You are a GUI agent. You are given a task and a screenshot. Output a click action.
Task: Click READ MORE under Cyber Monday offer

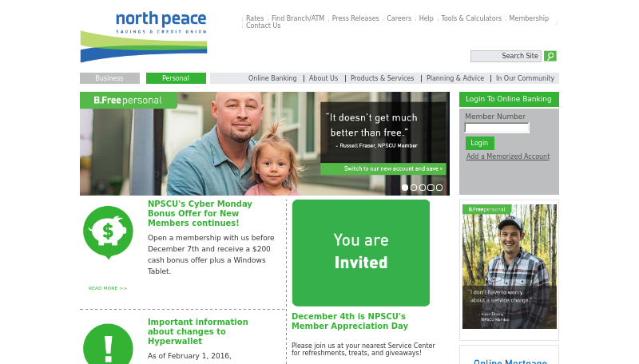(108, 288)
